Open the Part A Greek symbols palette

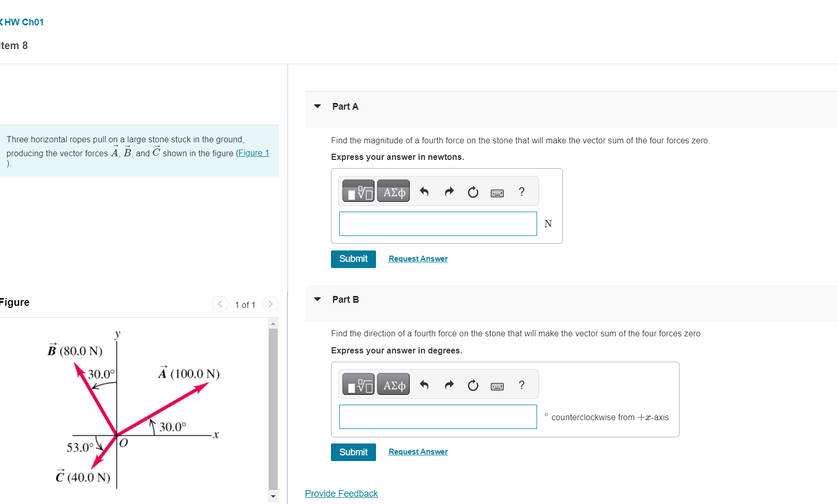(x=393, y=191)
